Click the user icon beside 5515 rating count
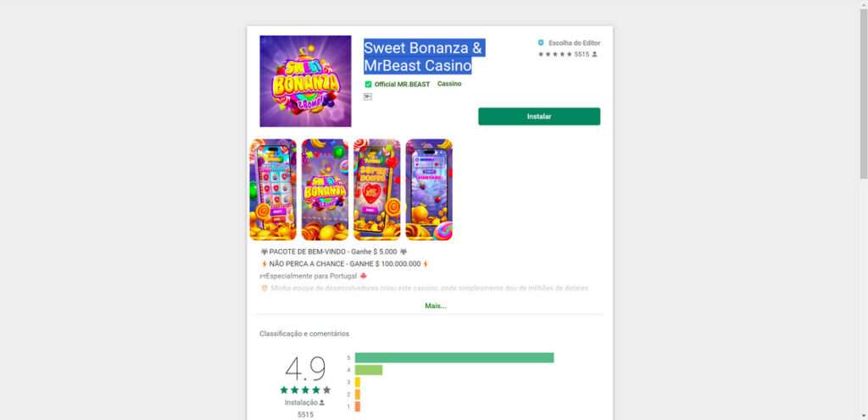The image size is (868, 420). pos(595,54)
